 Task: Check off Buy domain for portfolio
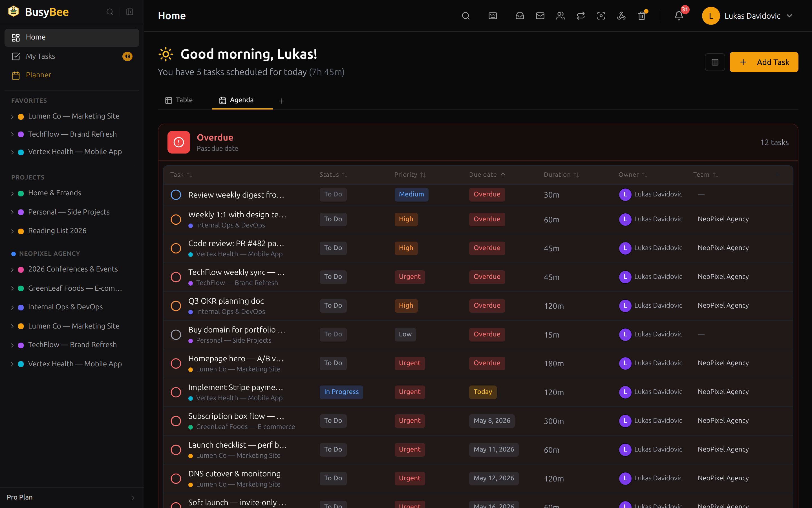click(x=176, y=335)
